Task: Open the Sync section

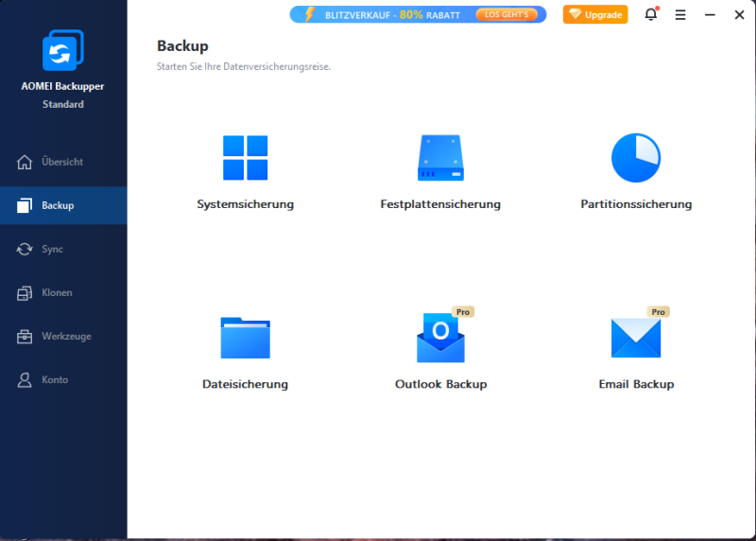Action: [63, 249]
